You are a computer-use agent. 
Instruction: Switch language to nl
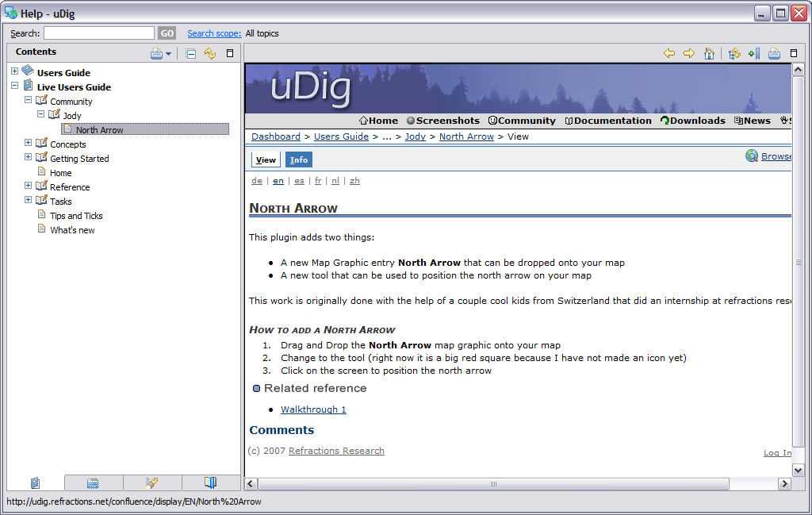coord(335,181)
